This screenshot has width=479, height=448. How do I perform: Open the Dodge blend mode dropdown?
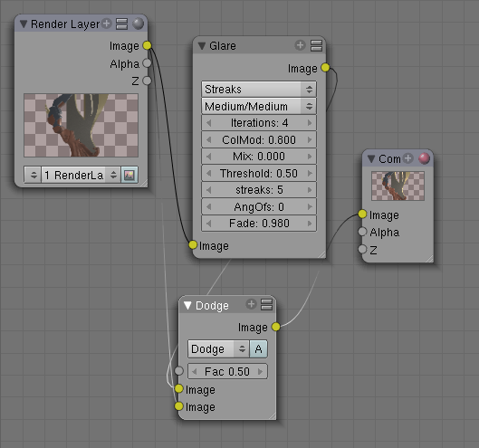click(218, 349)
